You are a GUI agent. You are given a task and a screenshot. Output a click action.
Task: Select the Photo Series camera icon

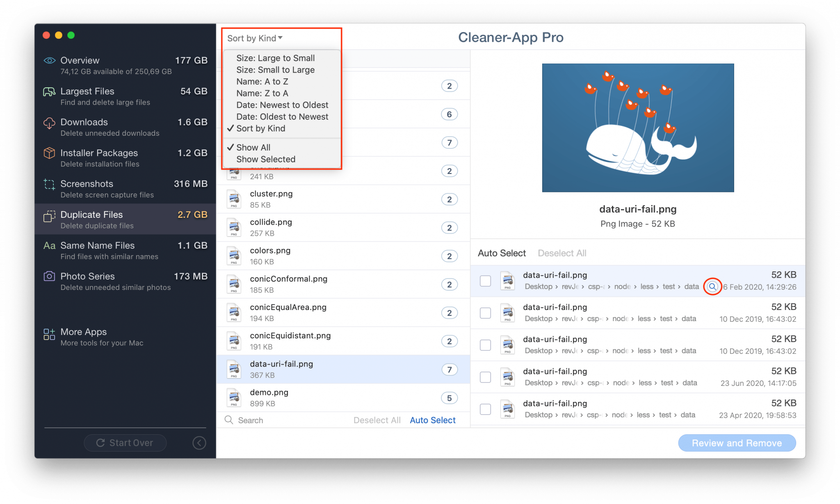49,276
